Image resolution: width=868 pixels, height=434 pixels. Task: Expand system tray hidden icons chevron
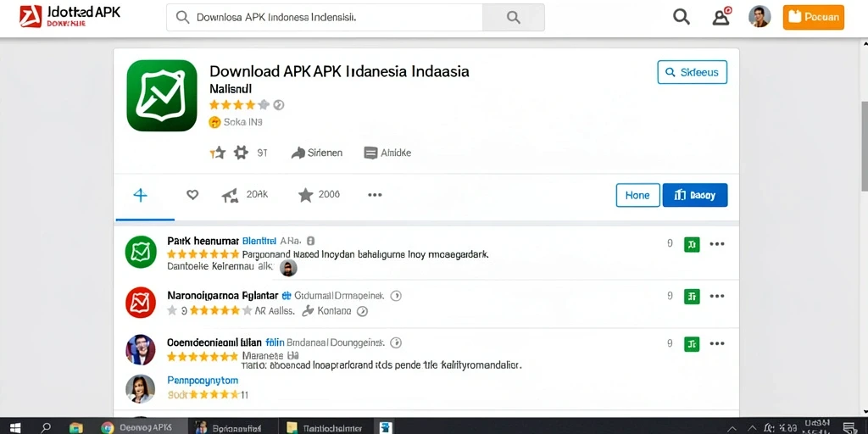pyautogui.click(x=732, y=428)
